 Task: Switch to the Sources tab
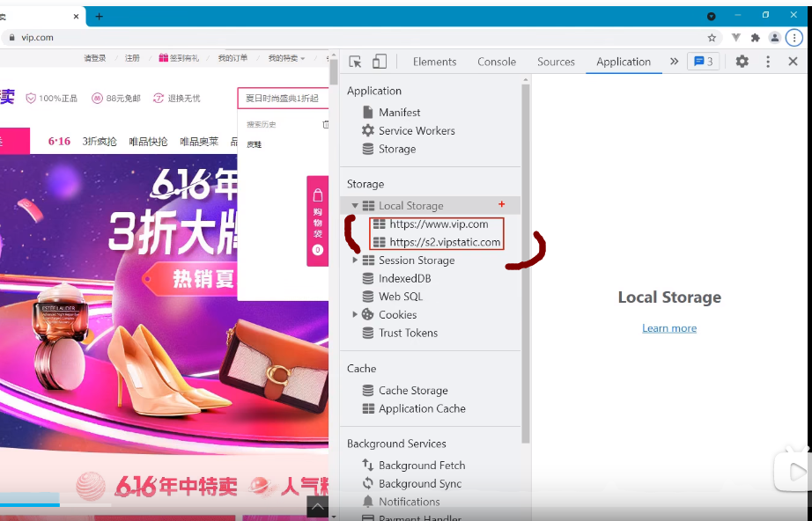pyautogui.click(x=556, y=62)
